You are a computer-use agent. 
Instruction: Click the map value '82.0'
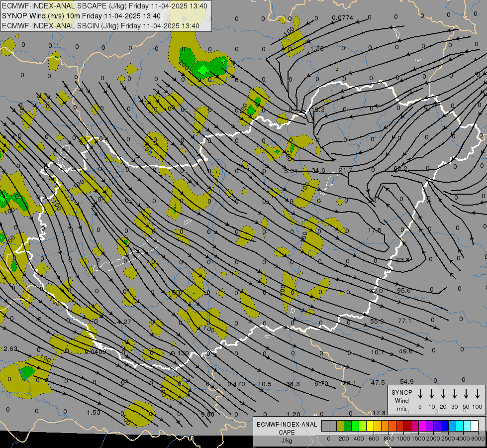pos(376,291)
